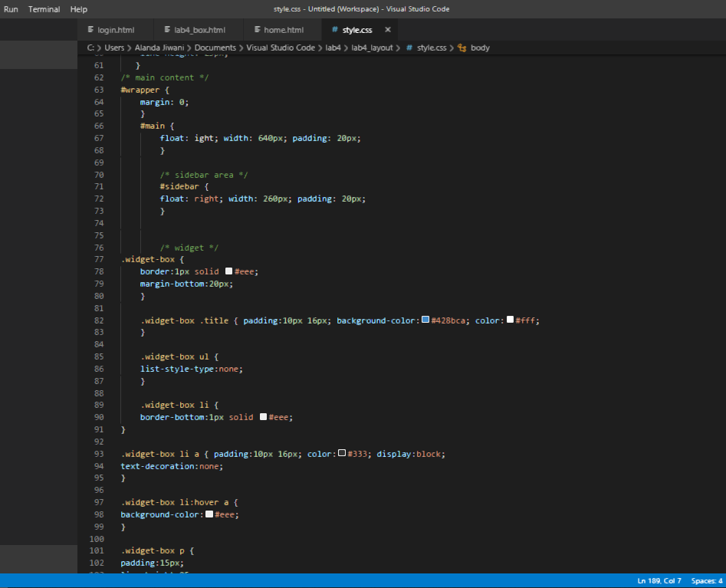Click the #333 color swatch on line 93
Screen dimensions: 726x588
(342, 453)
